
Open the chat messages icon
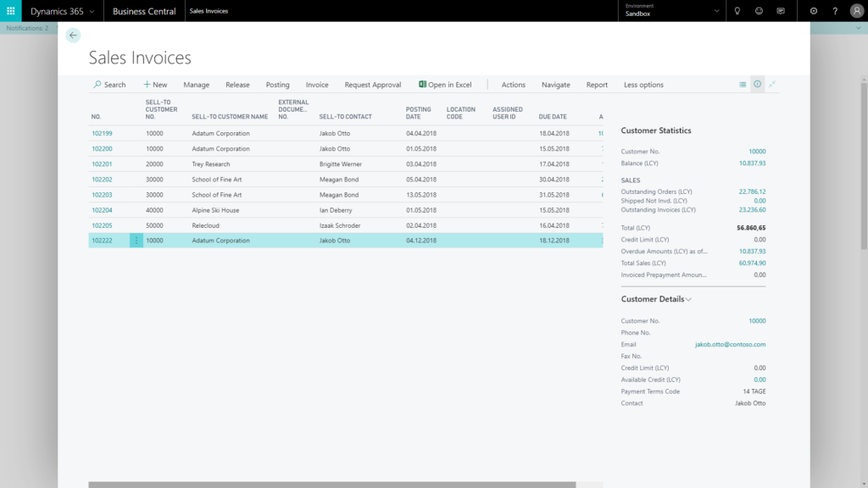(781, 10)
